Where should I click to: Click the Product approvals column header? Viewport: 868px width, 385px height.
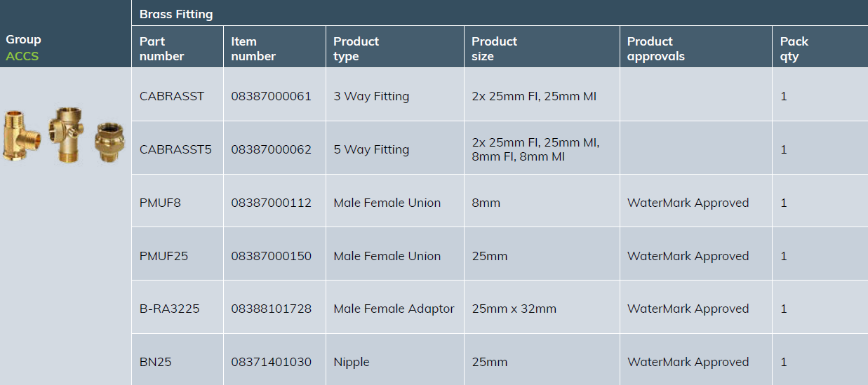pos(655,48)
